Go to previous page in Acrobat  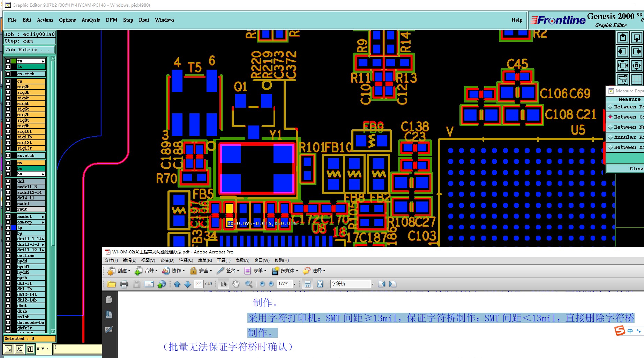coord(177,284)
